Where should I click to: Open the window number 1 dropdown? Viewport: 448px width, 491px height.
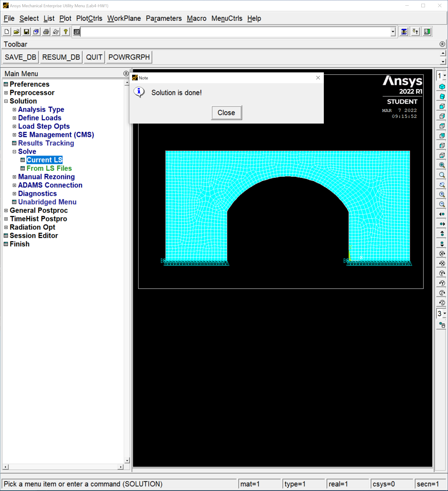point(444,76)
